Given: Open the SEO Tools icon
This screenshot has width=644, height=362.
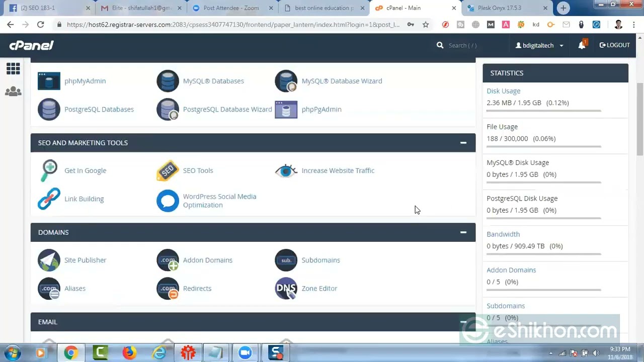Looking at the screenshot, I should 168,170.
